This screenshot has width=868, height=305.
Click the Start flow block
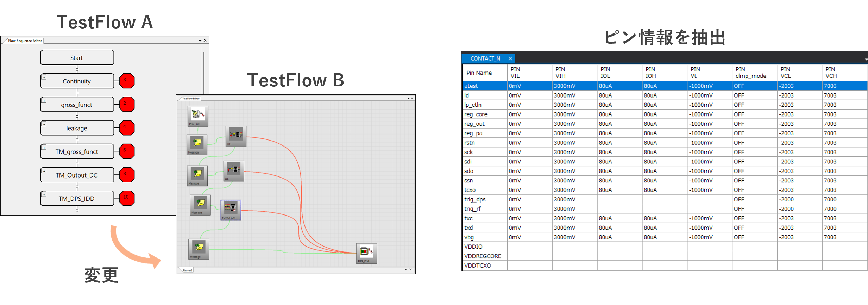(x=77, y=58)
